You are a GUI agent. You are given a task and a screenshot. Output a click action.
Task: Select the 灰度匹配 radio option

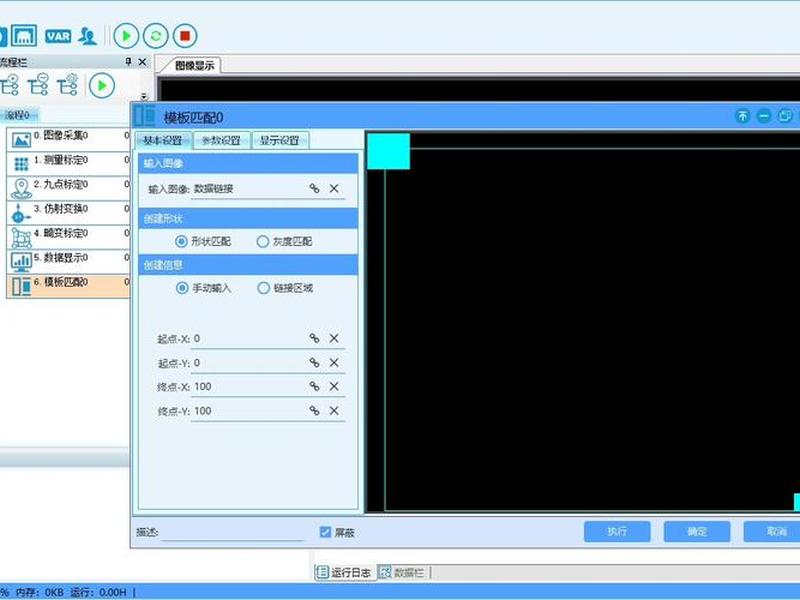click(x=284, y=241)
